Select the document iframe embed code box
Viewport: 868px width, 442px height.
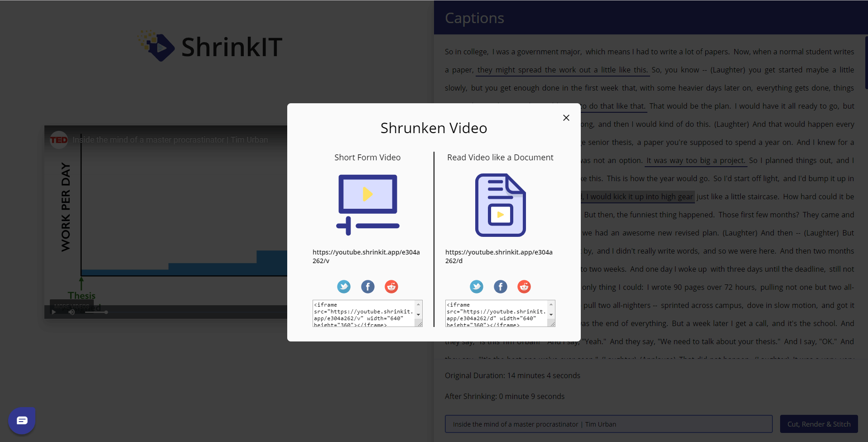click(x=497, y=313)
